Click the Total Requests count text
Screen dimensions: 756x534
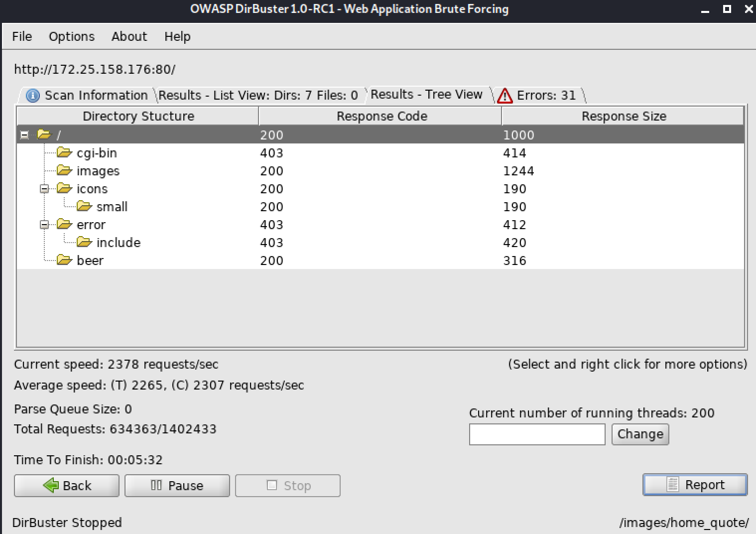[x=115, y=429]
